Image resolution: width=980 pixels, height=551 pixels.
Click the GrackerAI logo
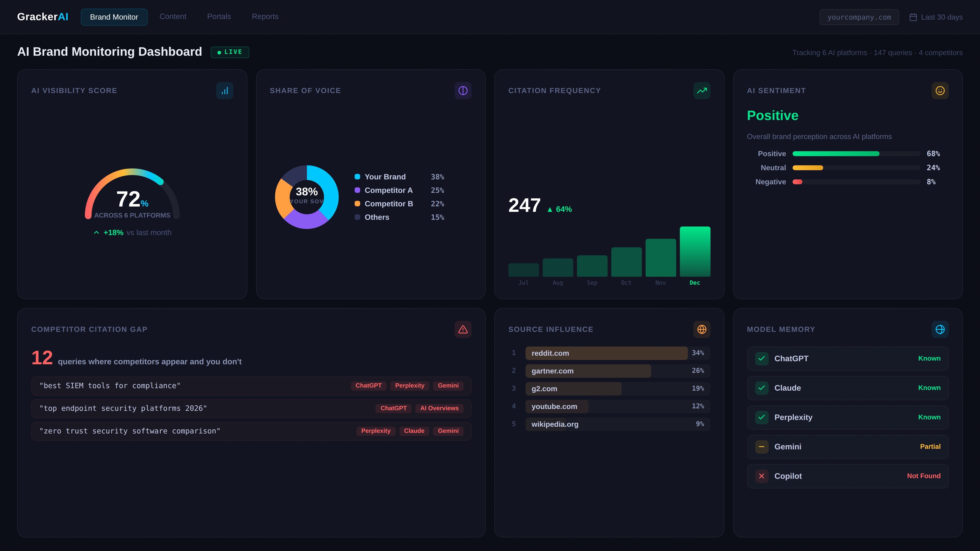tap(43, 17)
